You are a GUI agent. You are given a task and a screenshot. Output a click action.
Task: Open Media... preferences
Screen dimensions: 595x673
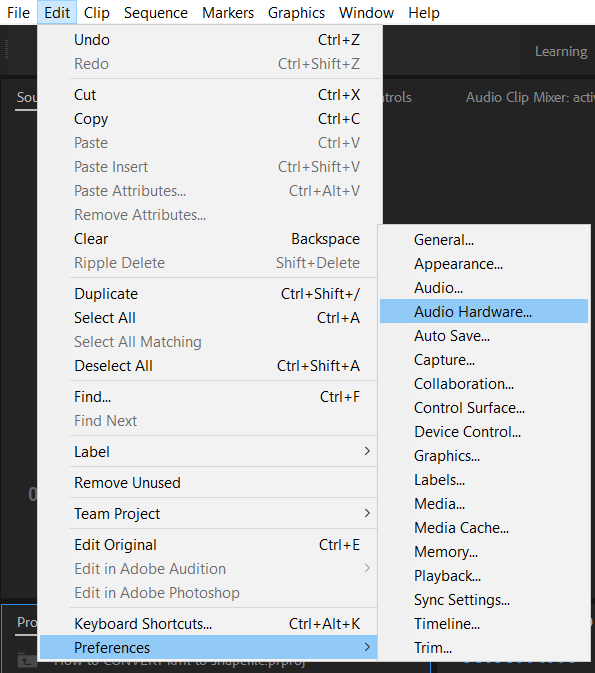(484, 504)
